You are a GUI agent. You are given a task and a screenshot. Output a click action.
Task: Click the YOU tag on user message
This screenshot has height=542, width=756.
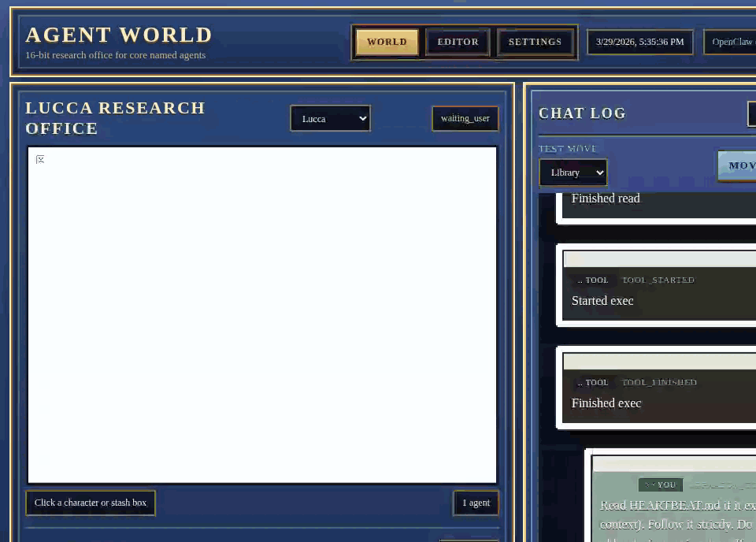coord(660,485)
